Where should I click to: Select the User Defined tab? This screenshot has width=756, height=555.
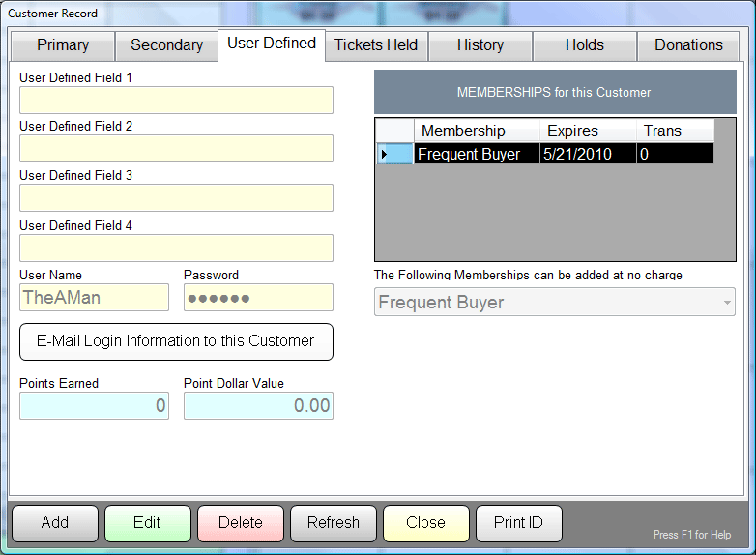(272, 44)
